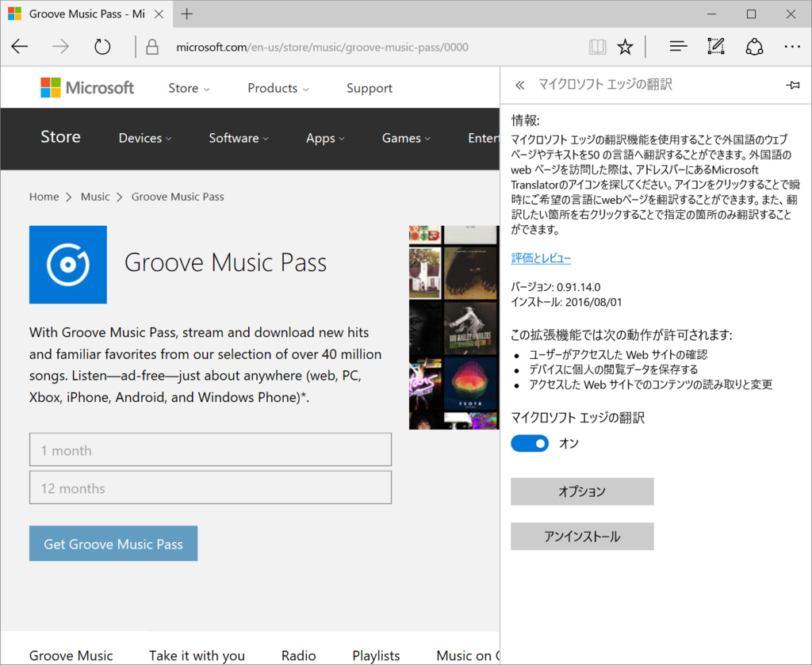Click the Microsoft logo
The width and height of the screenshot is (812, 665).
click(x=87, y=87)
